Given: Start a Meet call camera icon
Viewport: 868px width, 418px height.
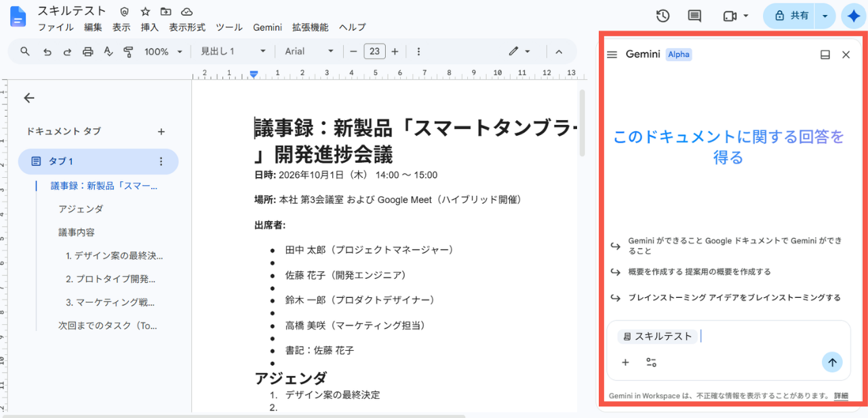Looking at the screenshot, I should pyautogui.click(x=730, y=16).
